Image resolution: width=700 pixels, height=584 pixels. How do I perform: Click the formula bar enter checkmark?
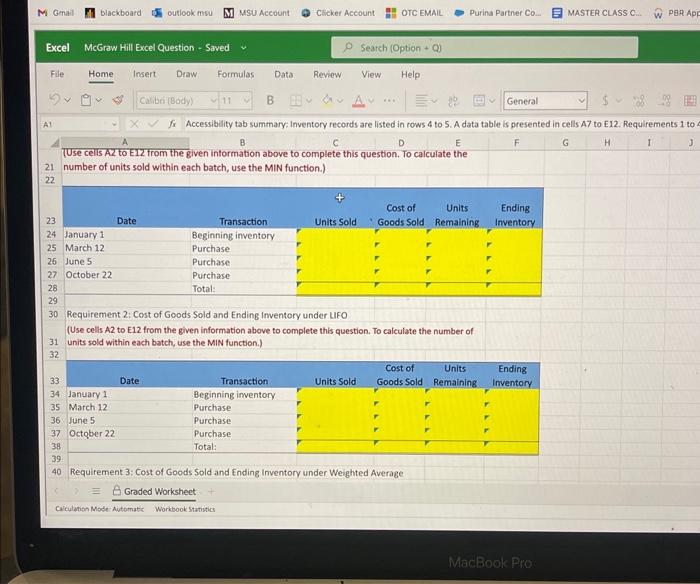point(153,124)
